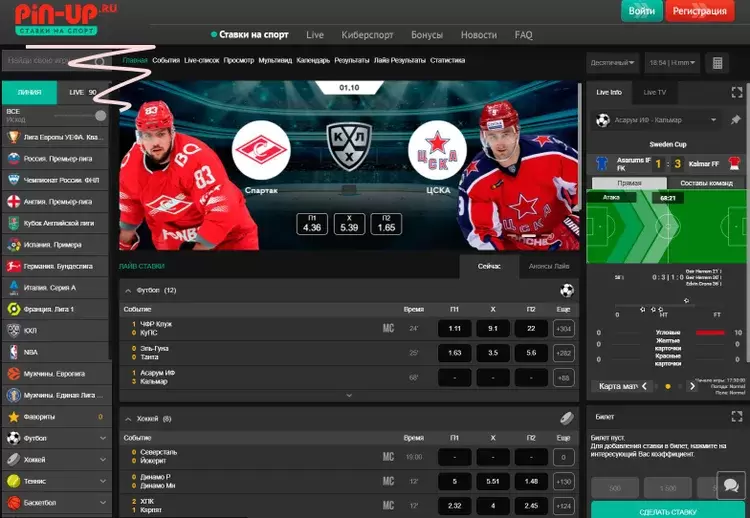Click the Регистрация button
This screenshot has width=750, height=518.
(699, 11)
